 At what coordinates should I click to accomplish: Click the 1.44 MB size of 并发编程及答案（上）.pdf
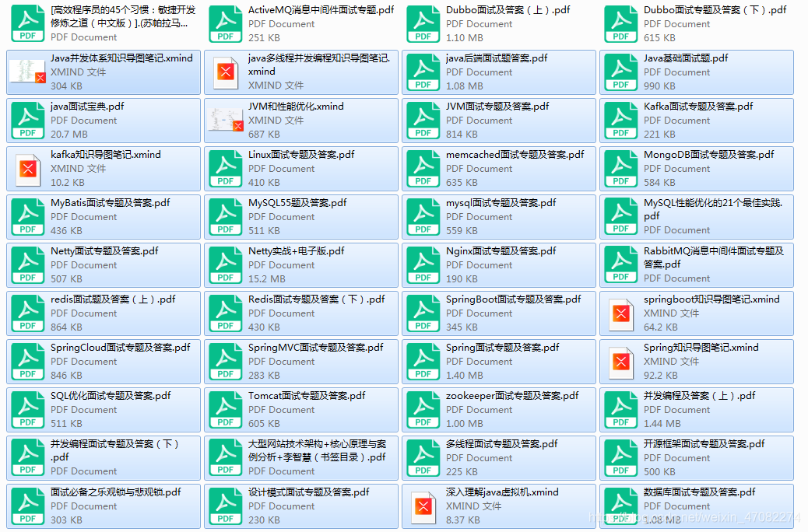coord(662,424)
